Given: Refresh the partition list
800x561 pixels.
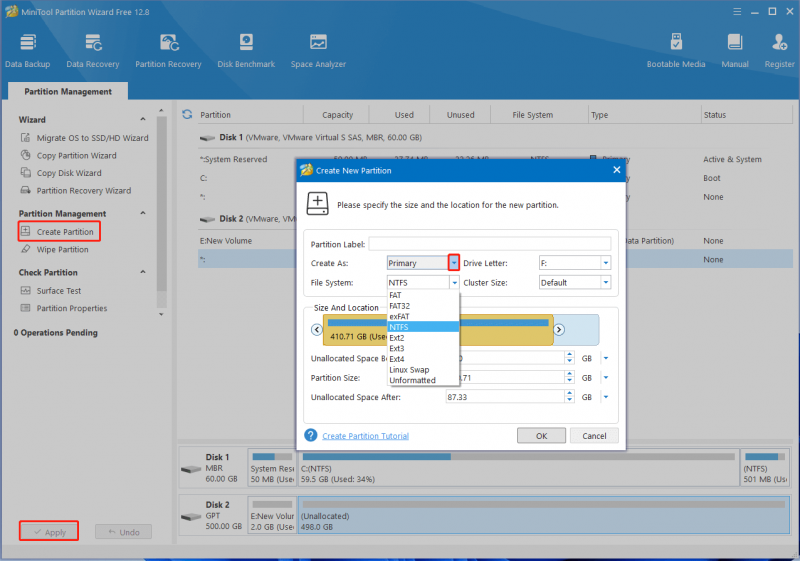Looking at the screenshot, I should tap(187, 114).
